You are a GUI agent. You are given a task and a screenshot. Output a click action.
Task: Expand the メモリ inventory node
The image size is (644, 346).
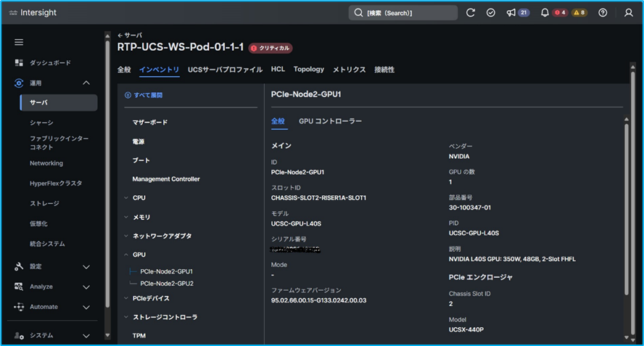tap(125, 217)
